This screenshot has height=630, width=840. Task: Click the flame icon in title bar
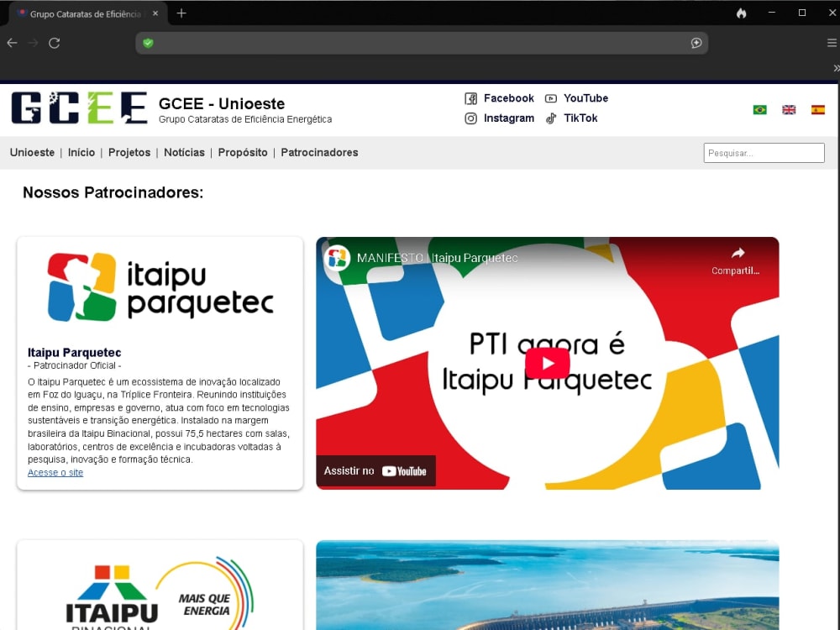pos(742,13)
